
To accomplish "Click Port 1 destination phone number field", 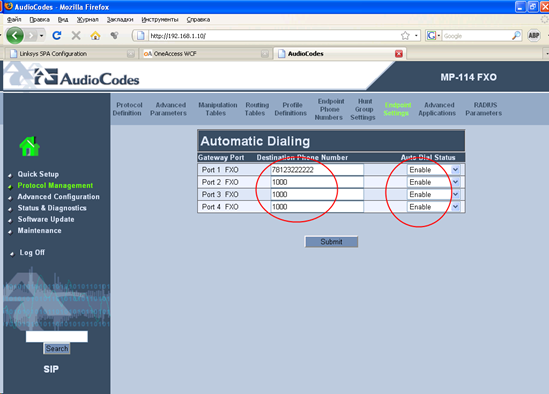I will [x=317, y=170].
